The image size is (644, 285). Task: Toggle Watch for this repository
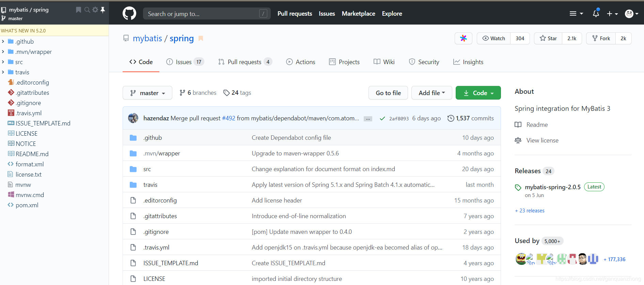coord(493,38)
